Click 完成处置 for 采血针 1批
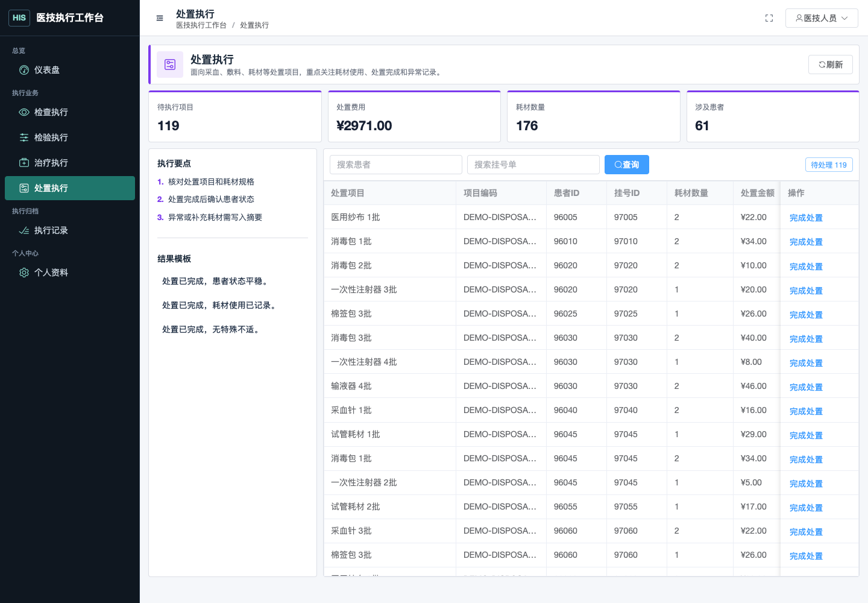868x603 pixels. (806, 411)
